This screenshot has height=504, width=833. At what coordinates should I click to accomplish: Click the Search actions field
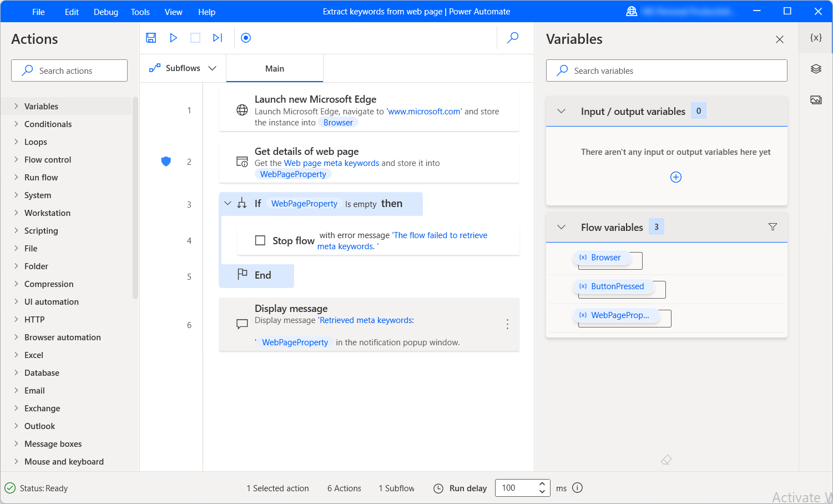pos(69,70)
